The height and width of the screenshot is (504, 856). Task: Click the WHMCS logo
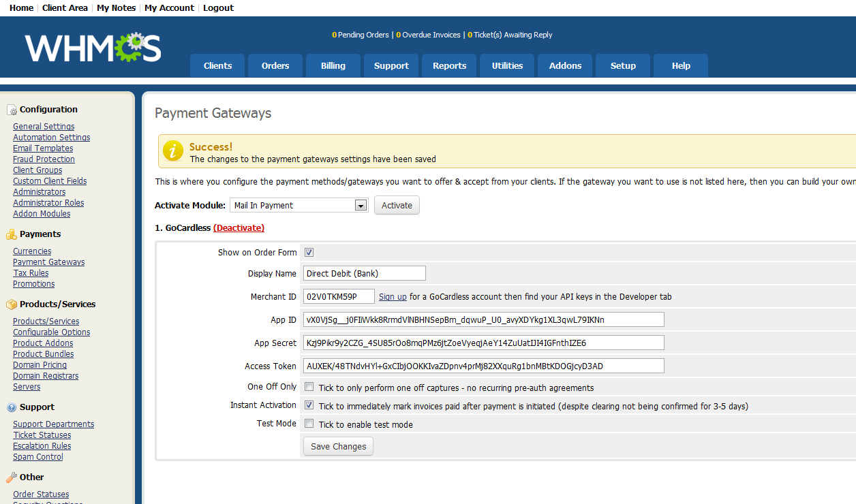[93, 48]
